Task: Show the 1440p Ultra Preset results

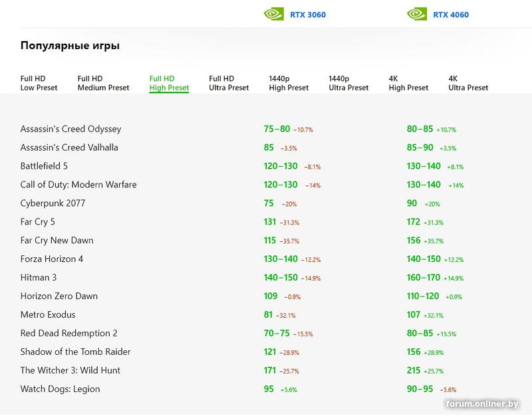Action: (348, 83)
